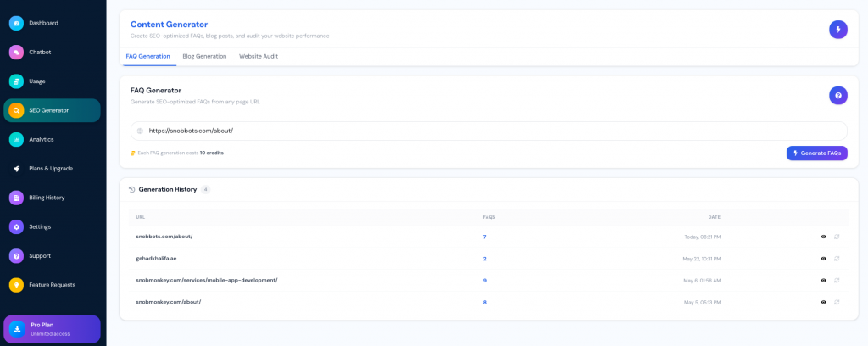Screen dimensions: 868x346
Task: Open the Chatbot sidebar icon
Action: [17, 52]
